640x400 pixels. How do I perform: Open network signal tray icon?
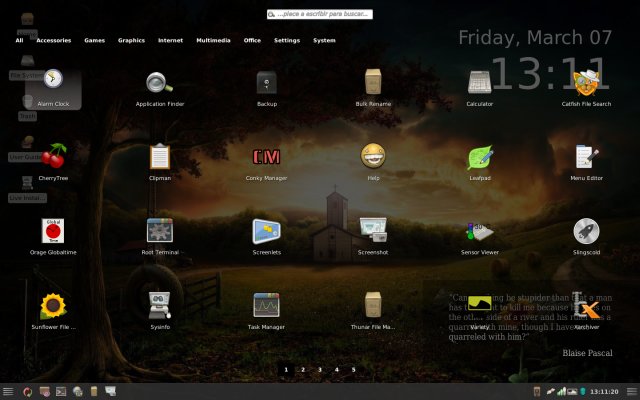(x=562, y=391)
